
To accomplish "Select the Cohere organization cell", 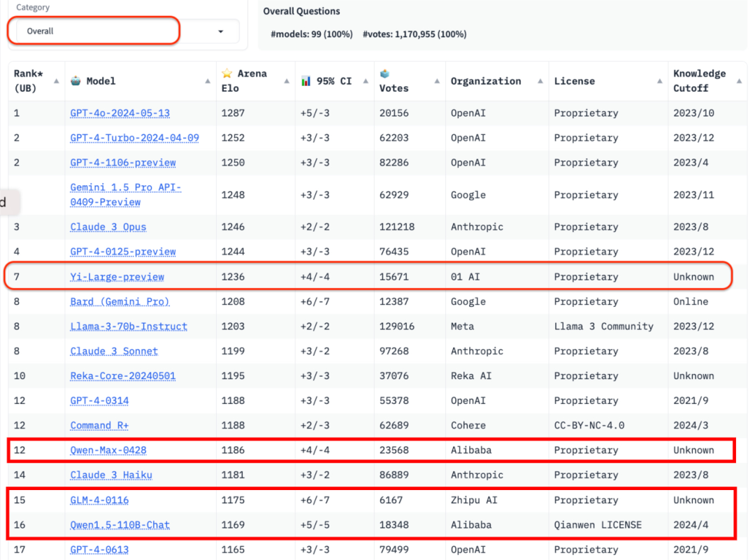I will pyautogui.click(x=468, y=426).
